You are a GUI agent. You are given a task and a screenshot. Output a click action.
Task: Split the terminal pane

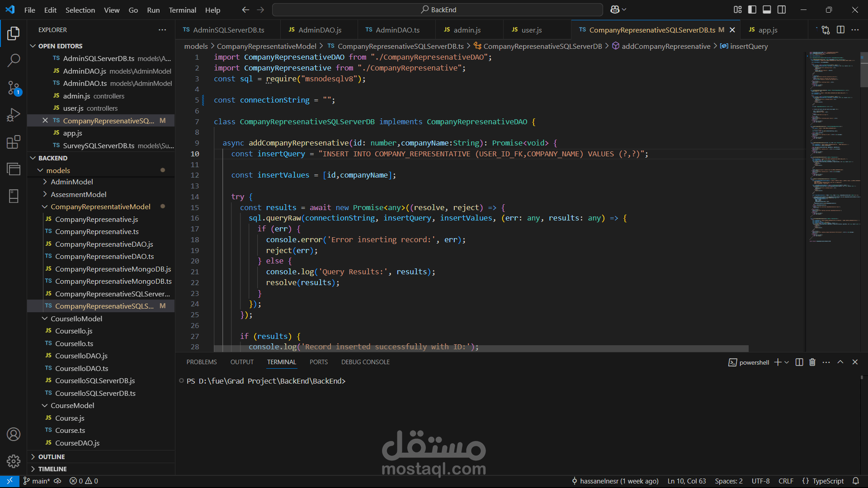click(799, 362)
